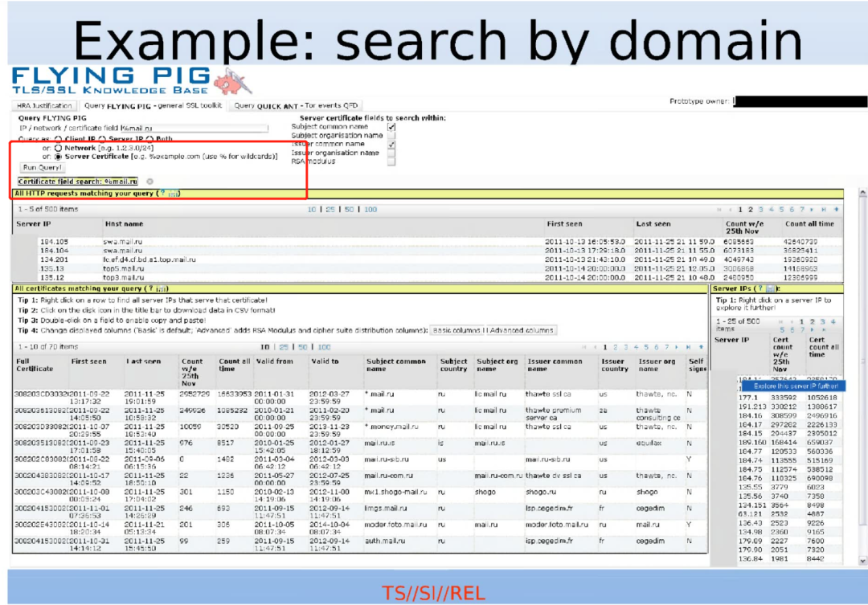The width and height of the screenshot is (868, 605).
Task: Sort by Server IP column in Server IPs panel
Action: click(x=731, y=340)
